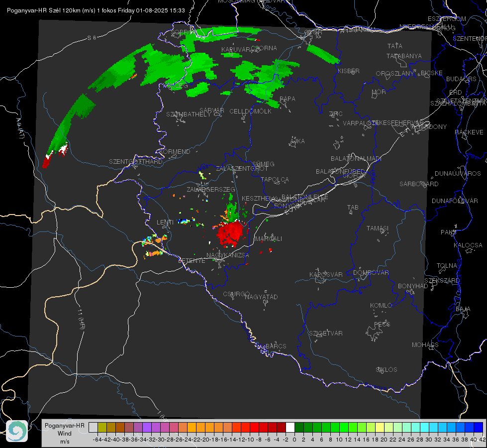This screenshot has height=448, width=487.
Task: Select the LENTI city label
Action: click(165, 222)
